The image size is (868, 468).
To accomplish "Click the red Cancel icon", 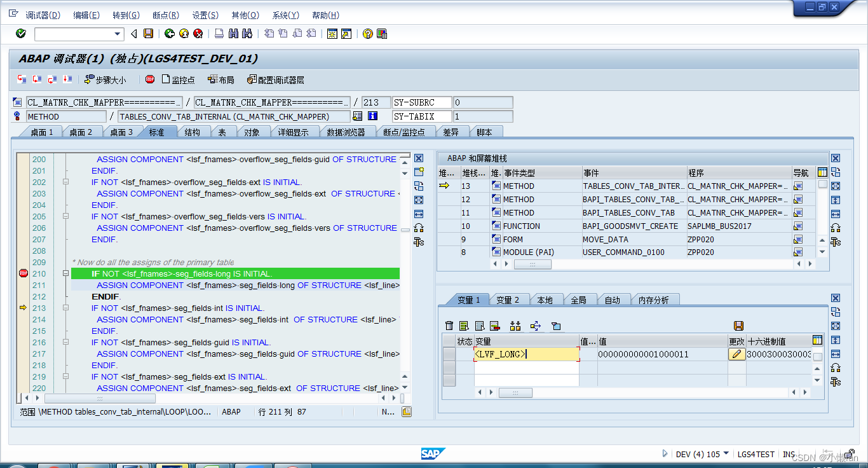I will click(x=198, y=34).
